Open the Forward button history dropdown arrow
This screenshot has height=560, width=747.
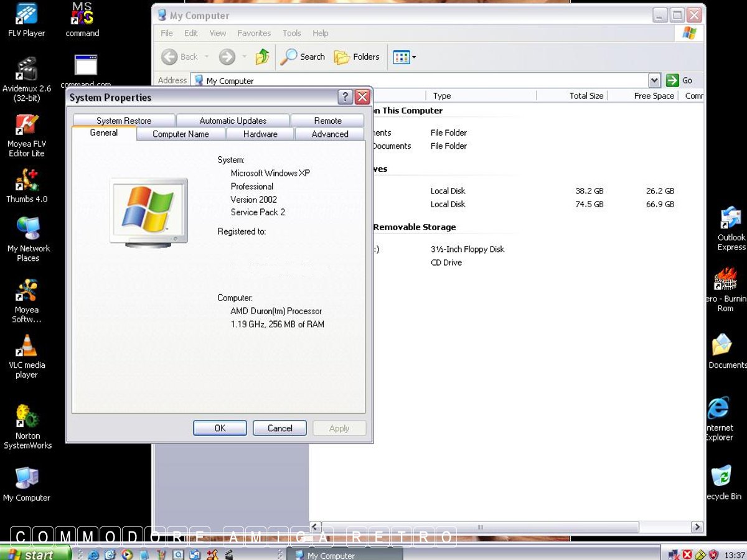(244, 57)
